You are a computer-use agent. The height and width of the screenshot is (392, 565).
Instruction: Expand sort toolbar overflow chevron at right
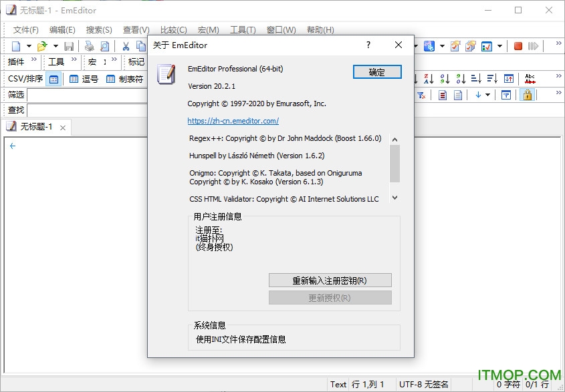(558, 75)
